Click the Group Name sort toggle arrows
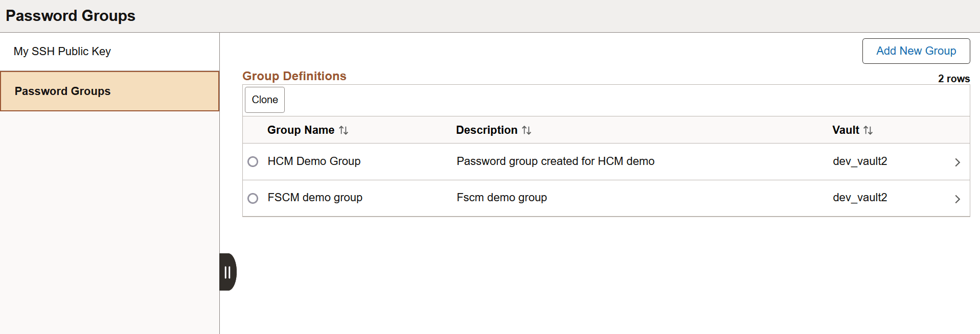Screen dimensions: 980x334 pyautogui.click(x=344, y=130)
